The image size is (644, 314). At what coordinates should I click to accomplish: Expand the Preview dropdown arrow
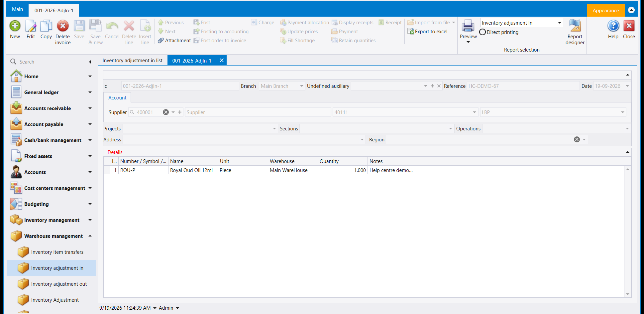[468, 42]
